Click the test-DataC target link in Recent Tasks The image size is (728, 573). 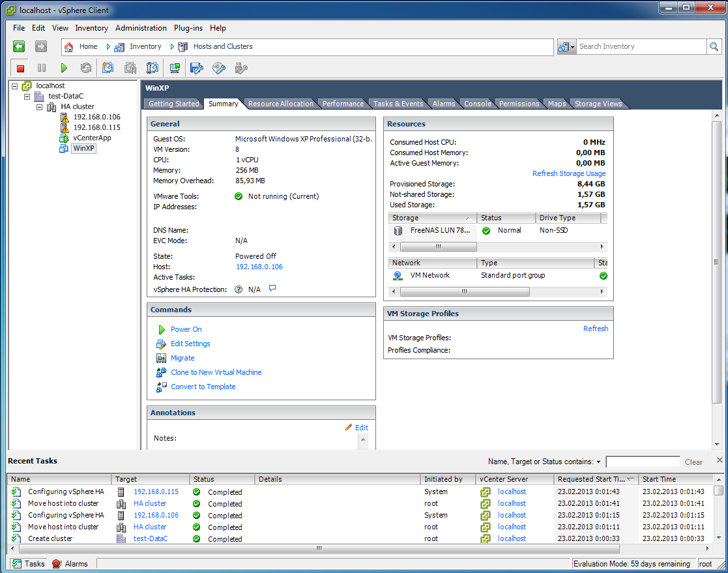pyautogui.click(x=151, y=538)
